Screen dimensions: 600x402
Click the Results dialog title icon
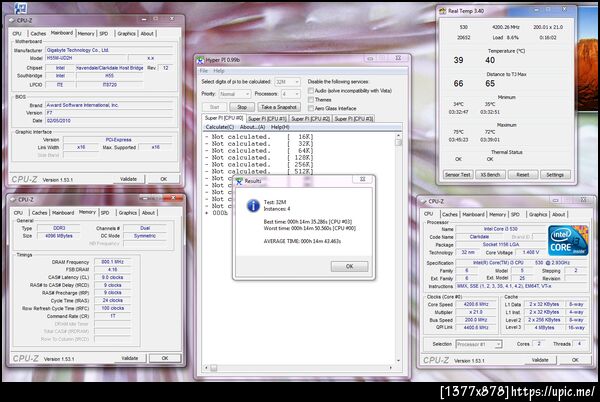click(240, 181)
